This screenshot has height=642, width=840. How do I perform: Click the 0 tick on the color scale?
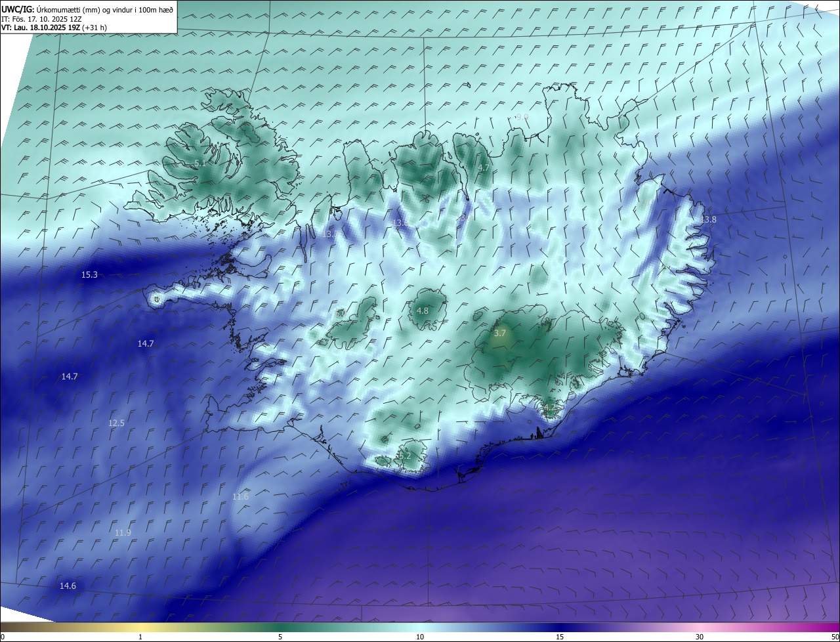click(2, 637)
